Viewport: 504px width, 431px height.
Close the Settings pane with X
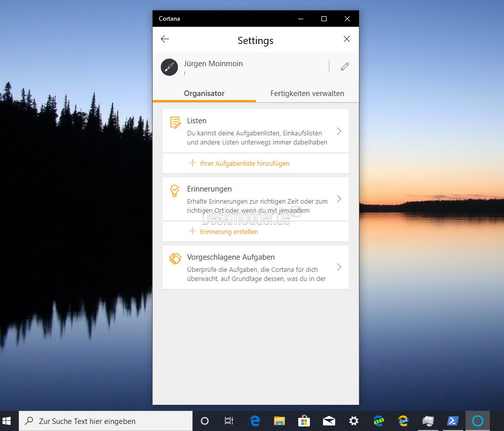[x=346, y=39]
